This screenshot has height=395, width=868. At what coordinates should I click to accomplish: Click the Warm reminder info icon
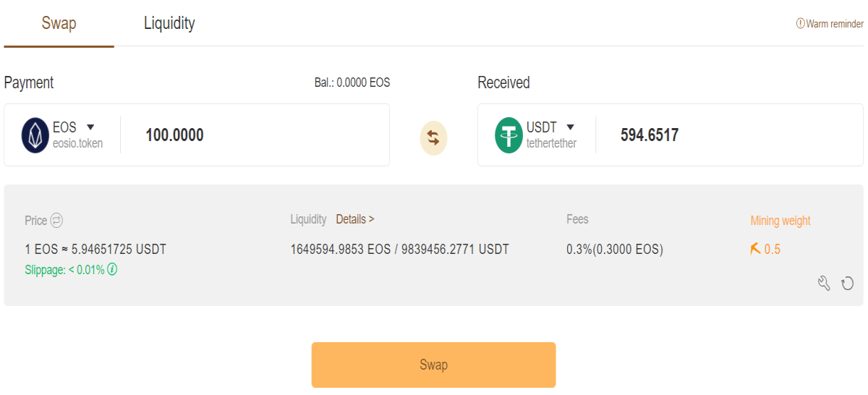(x=800, y=24)
